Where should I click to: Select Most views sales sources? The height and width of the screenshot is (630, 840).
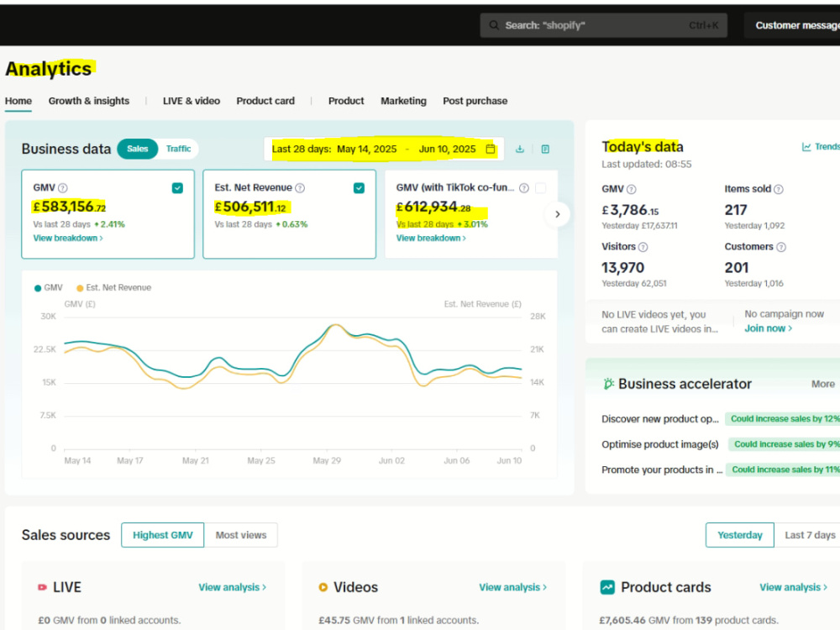(241, 535)
